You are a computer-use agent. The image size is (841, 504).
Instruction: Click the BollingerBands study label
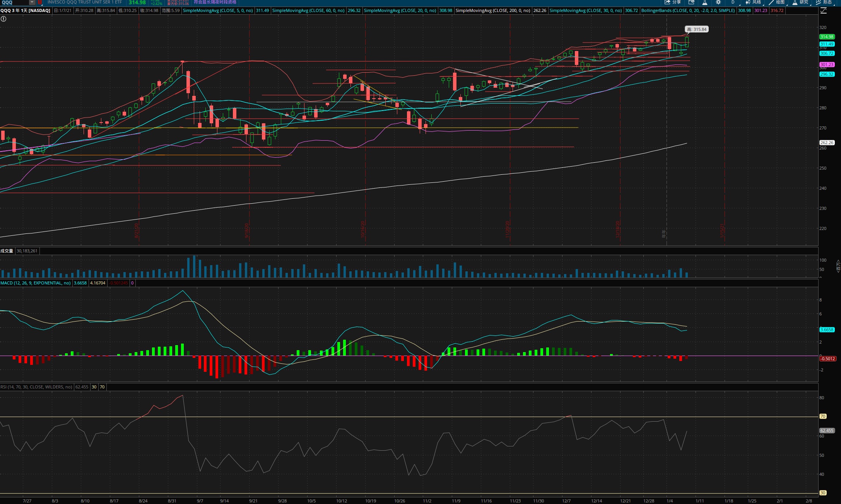[688, 10]
